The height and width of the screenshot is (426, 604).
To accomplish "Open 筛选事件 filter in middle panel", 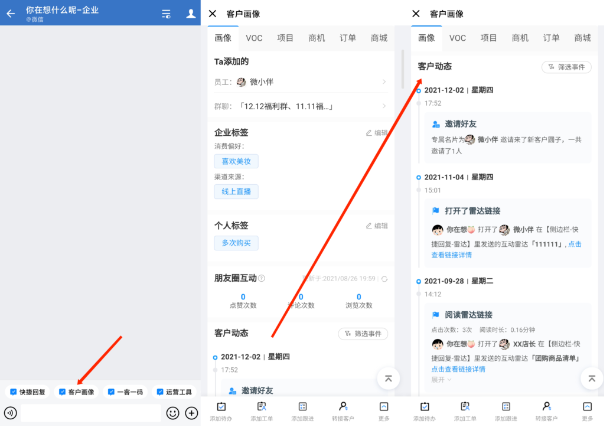I will (363, 334).
